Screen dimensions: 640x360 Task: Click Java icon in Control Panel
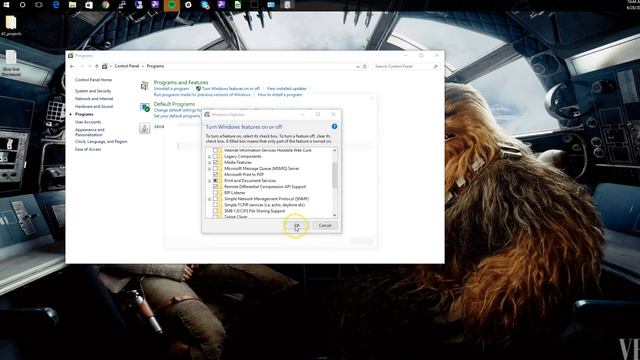pyautogui.click(x=144, y=128)
